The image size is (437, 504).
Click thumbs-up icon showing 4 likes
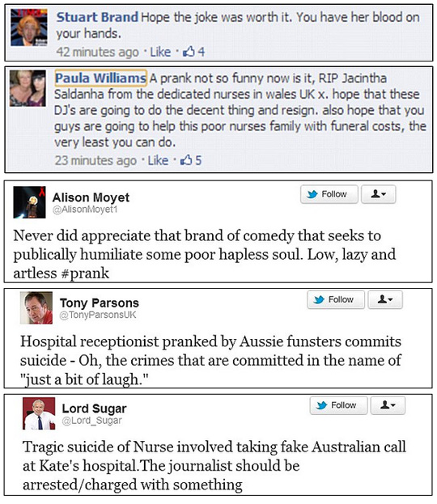coord(189,52)
